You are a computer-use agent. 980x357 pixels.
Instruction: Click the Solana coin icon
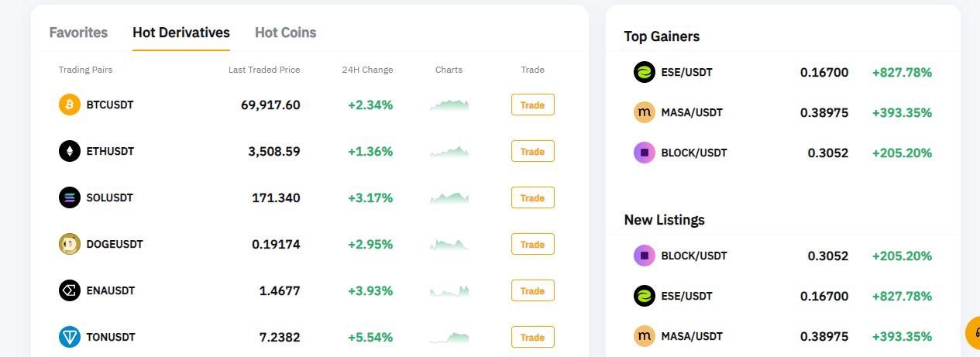[x=70, y=197]
